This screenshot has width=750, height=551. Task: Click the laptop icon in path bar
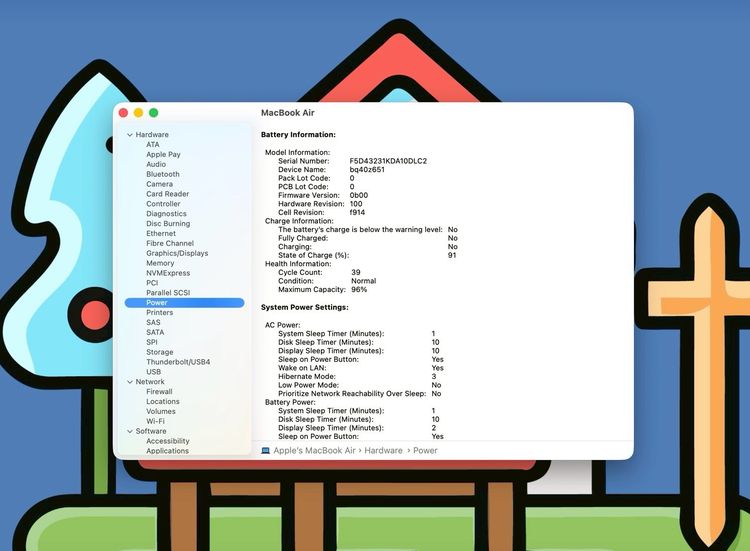coord(265,451)
